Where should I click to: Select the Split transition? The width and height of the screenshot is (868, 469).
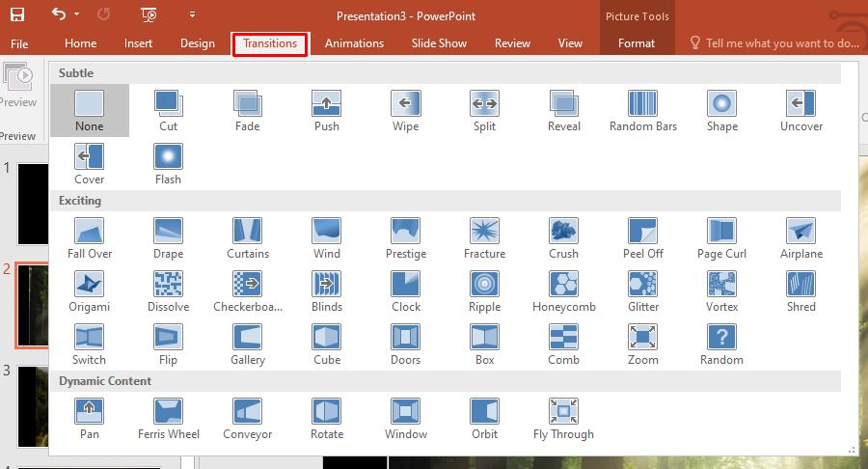coord(484,111)
